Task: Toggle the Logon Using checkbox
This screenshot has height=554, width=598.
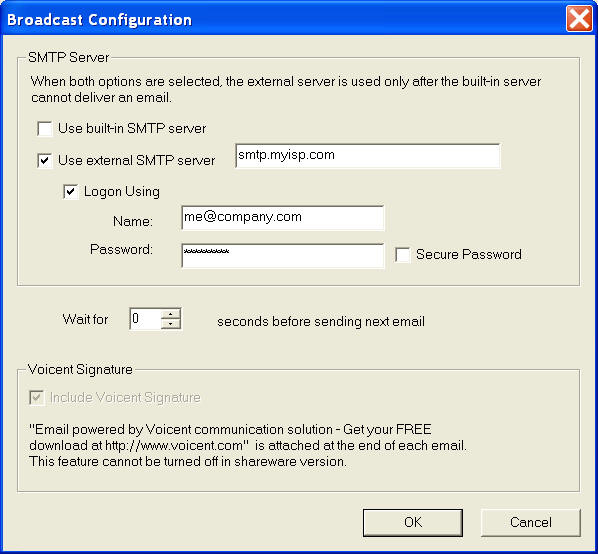Action: pyautogui.click(x=71, y=191)
